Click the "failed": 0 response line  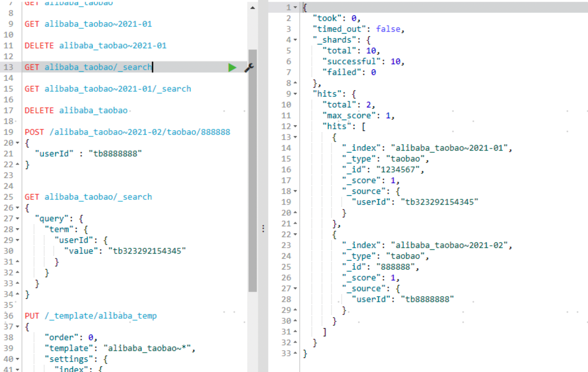tap(349, 72)
